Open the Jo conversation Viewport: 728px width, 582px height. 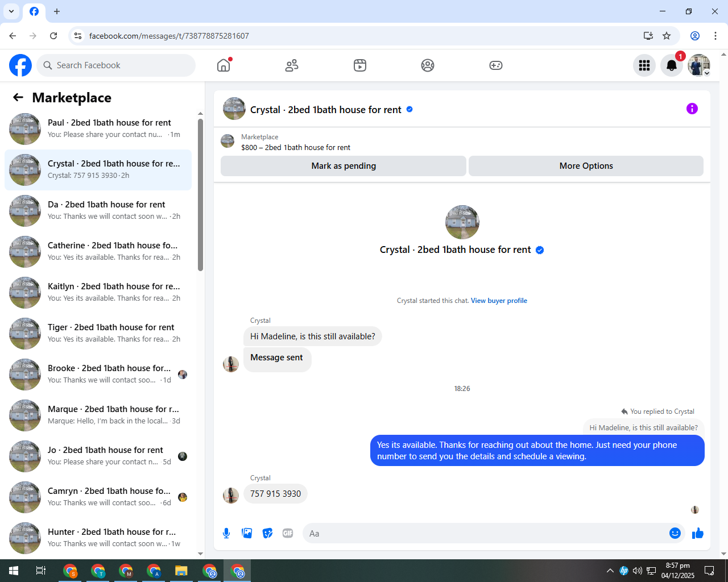(x=98, y=456)
